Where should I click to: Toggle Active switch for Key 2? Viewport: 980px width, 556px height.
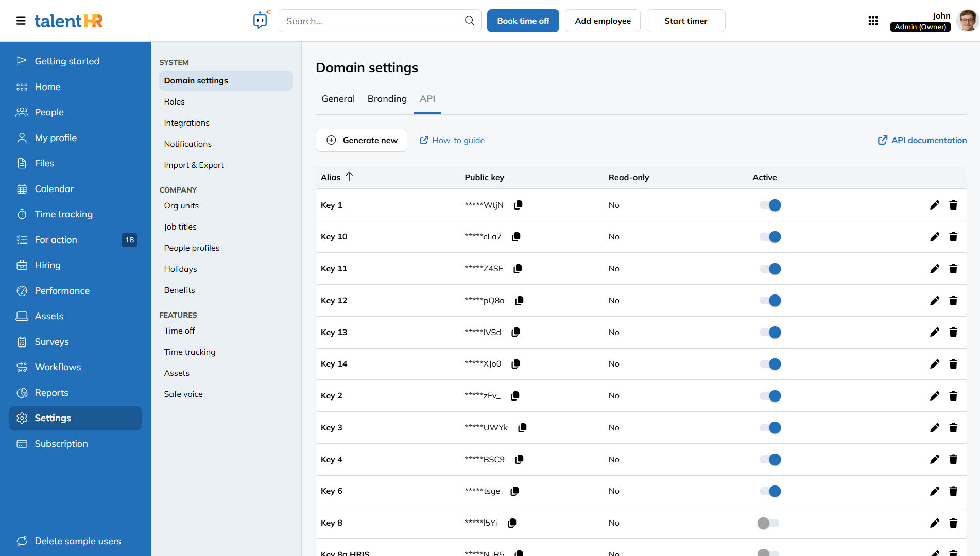tap(770, 396)
